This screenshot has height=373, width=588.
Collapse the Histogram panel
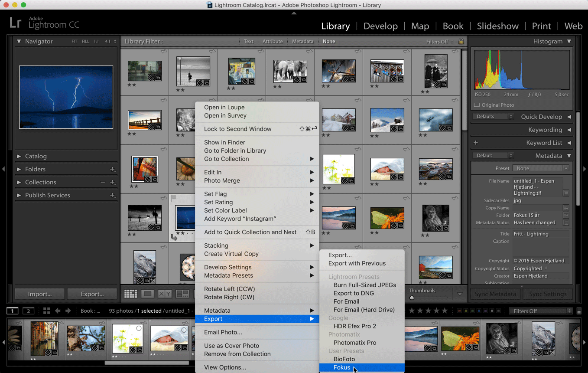(569, 42)
